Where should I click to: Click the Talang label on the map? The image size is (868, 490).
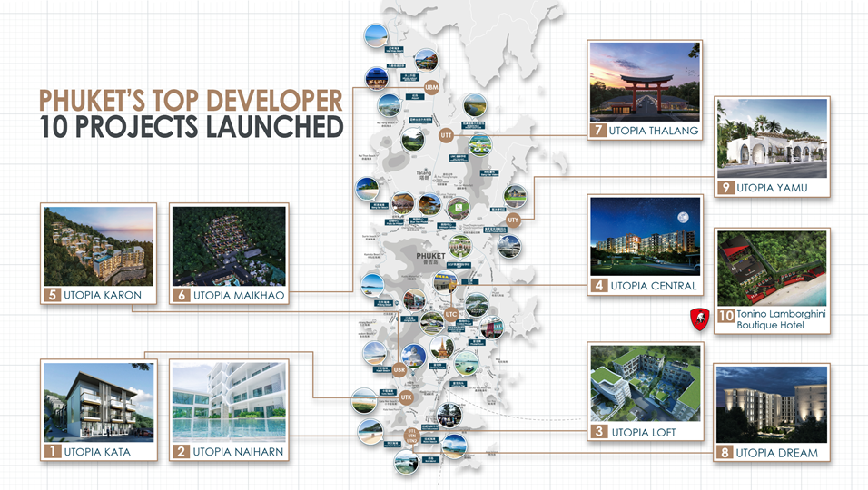tap(423, 173)
